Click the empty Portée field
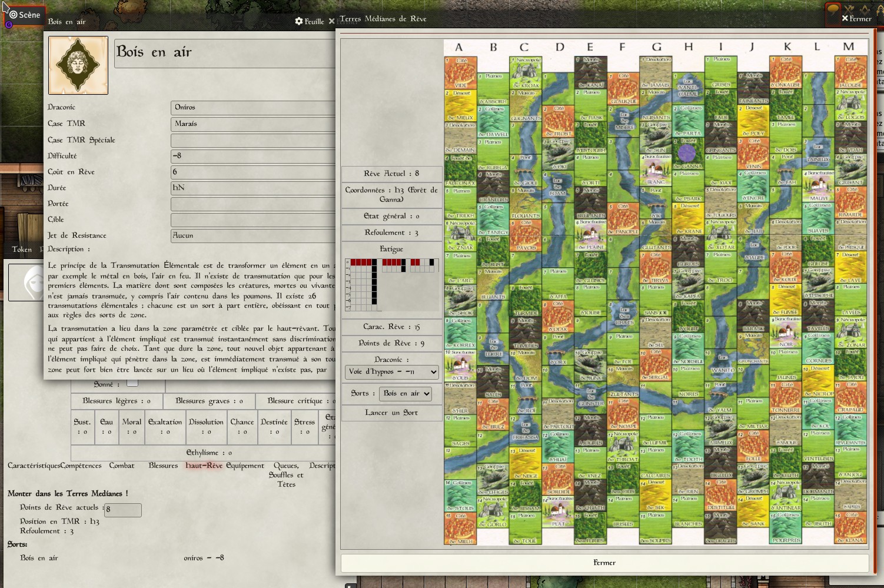884x588 pixels. pos(253,204)
